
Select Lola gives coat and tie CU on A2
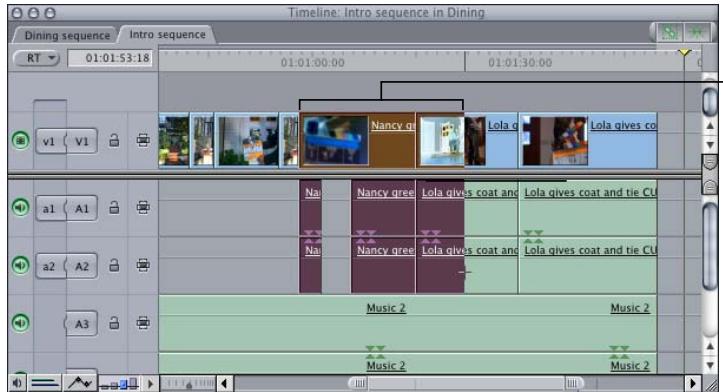(x=588, y=266)
